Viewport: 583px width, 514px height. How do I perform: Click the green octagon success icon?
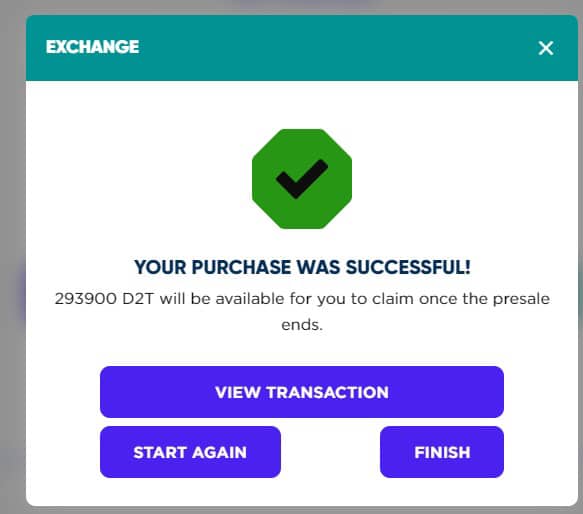[x=302, y=179]
